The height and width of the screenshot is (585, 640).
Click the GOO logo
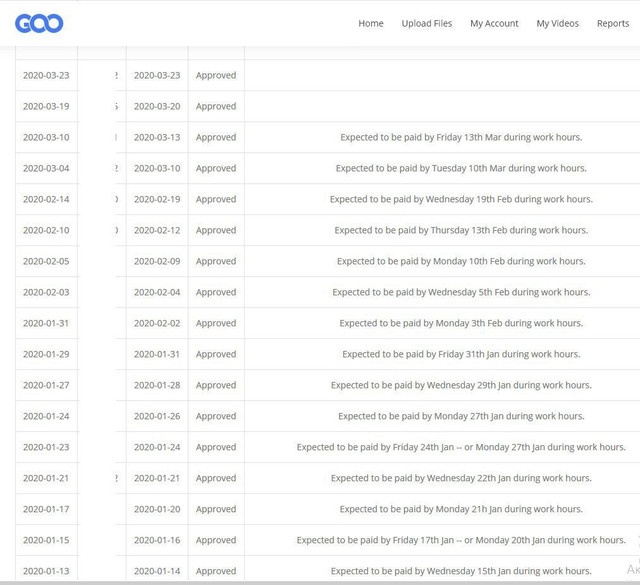click(x=39, y=23)
